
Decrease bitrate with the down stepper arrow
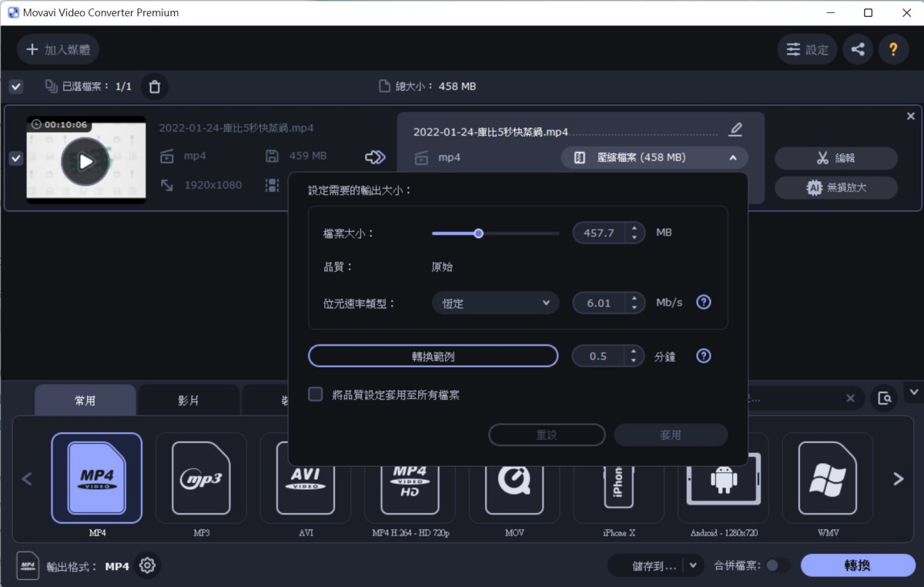pyautogui.click(x=634, y=307)
